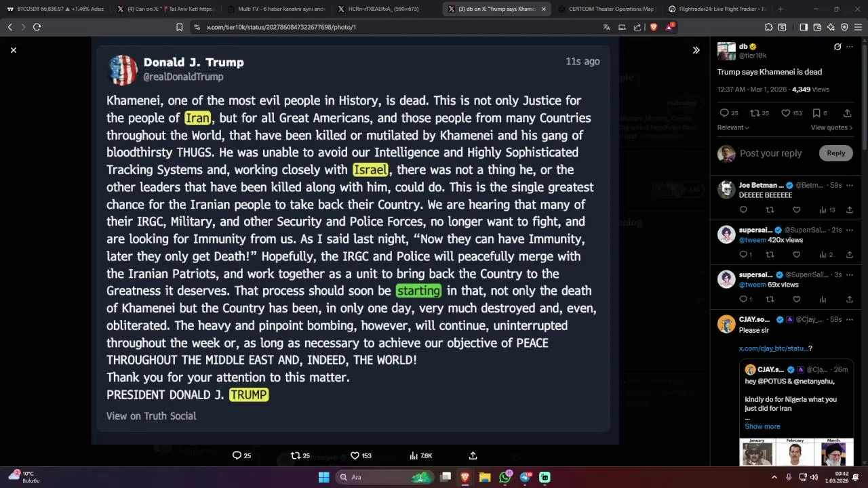This screenshot has width=868, height=488.
Task: Open Brave Rewards triangle icon
Action: click(x=670, y=26)
